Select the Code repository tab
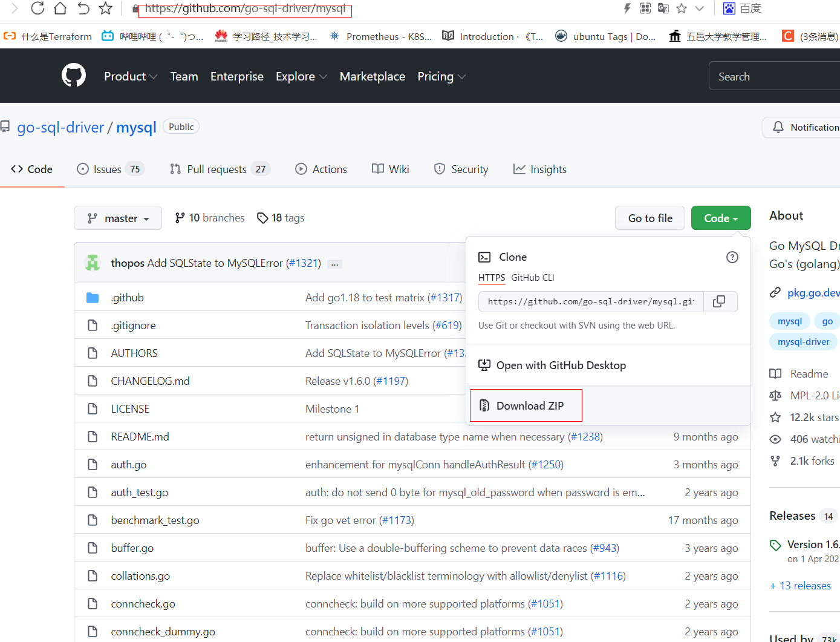The width and height of the screenshot is (840, 642). tap(32, 169)
